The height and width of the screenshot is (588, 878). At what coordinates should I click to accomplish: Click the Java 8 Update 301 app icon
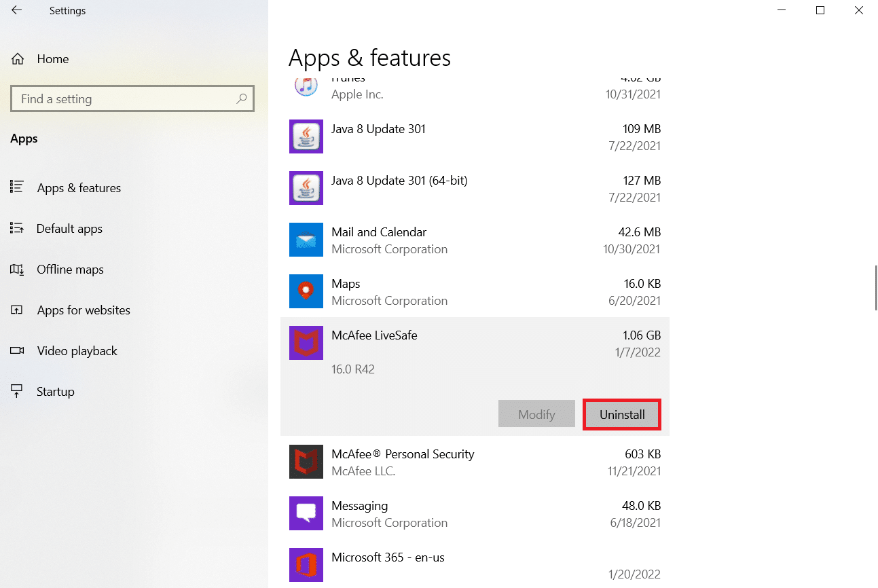tap(306, 136)
